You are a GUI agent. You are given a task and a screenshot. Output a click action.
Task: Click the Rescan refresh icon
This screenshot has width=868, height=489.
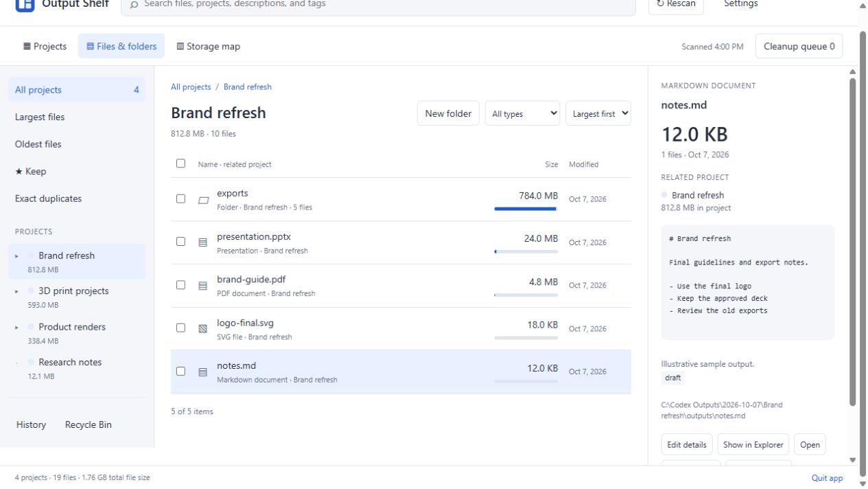660,4
